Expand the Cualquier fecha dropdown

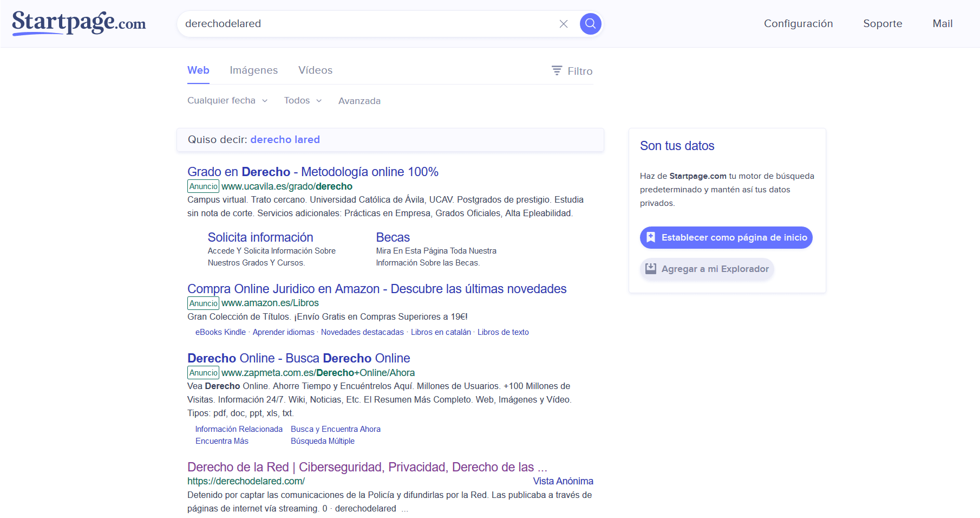[227, 101]
